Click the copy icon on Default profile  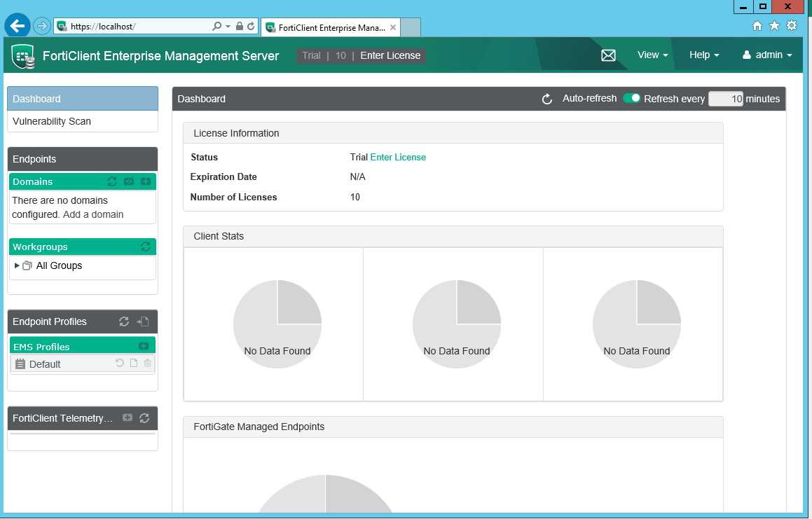coord(134,363)
